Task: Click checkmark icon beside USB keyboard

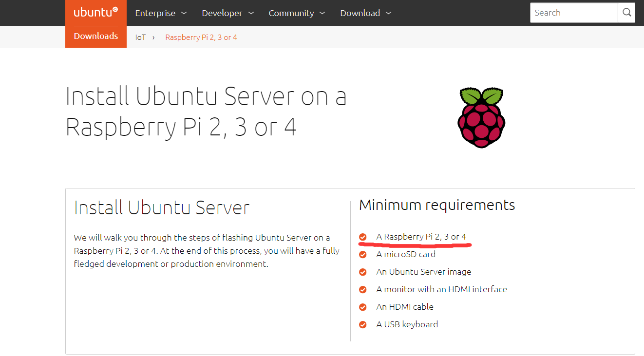Action: (x=363, y=325)
